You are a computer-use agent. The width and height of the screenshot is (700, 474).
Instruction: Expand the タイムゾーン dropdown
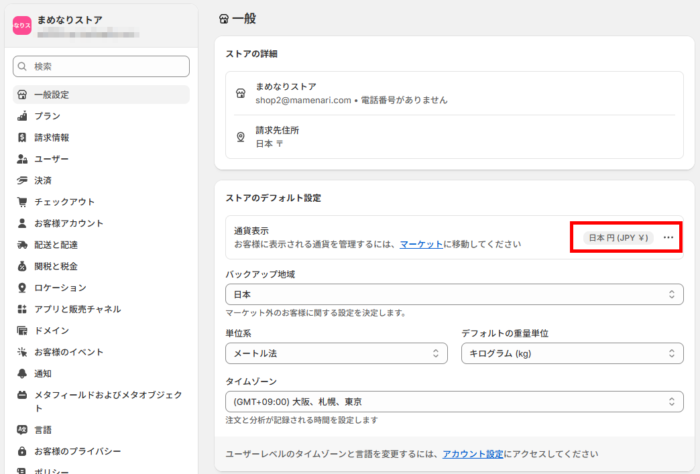pyautogui.click(x=454, y=401)
